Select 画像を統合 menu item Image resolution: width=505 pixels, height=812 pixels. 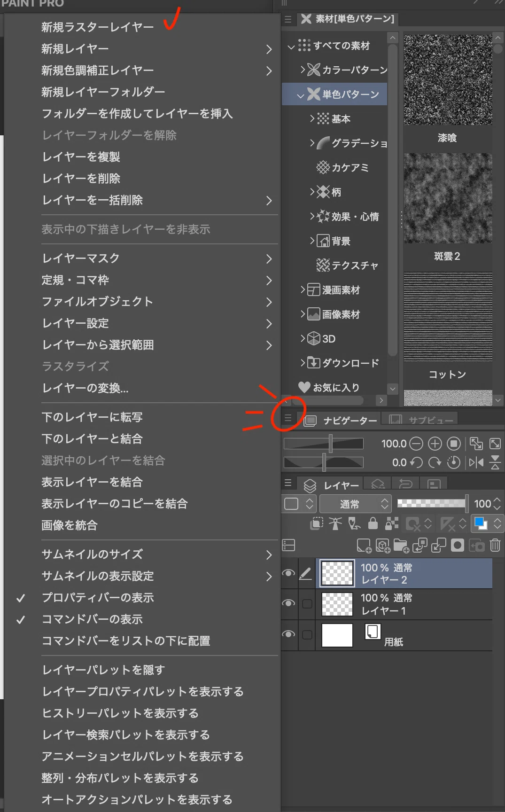(x=70, y=525)
